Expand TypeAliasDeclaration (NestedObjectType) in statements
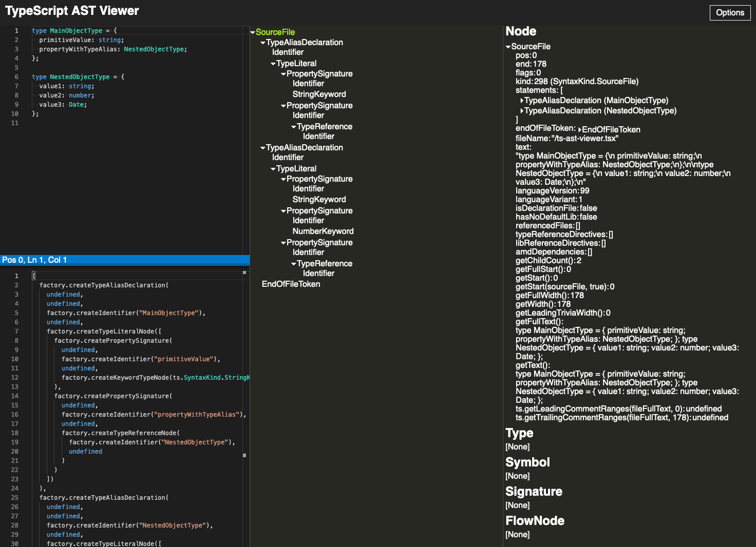This screenshot has width=756, height=547. [x=522, y=111]
